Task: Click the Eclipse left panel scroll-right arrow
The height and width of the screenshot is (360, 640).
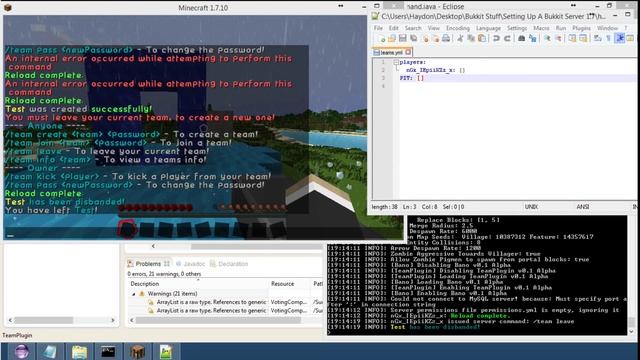Action: 113,320
